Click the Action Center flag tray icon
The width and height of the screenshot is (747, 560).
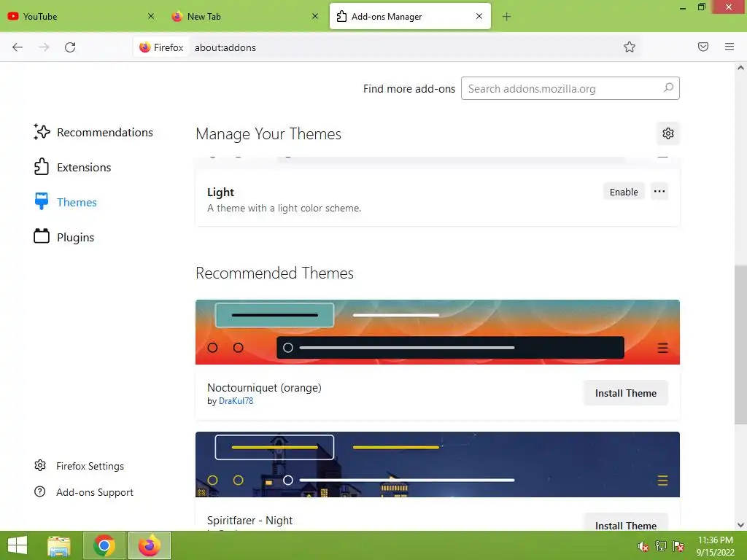coord(678,545)
